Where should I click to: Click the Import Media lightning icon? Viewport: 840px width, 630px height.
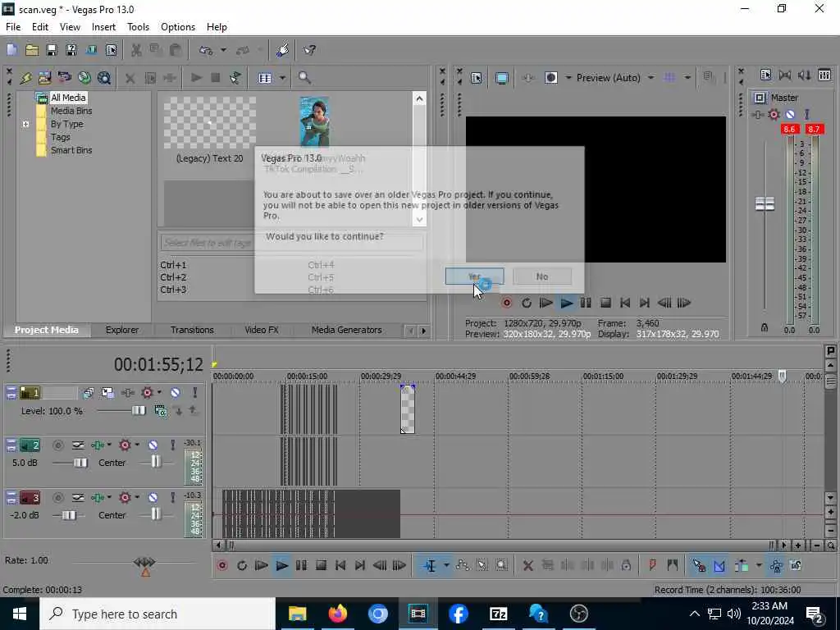pos(25,78)
